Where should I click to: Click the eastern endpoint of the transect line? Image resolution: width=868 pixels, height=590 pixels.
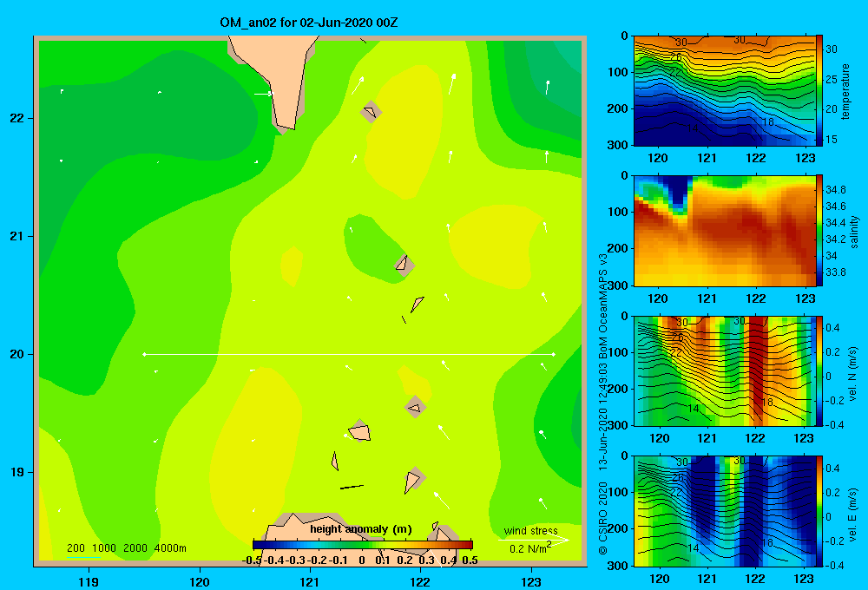click(x=554, y=354)
